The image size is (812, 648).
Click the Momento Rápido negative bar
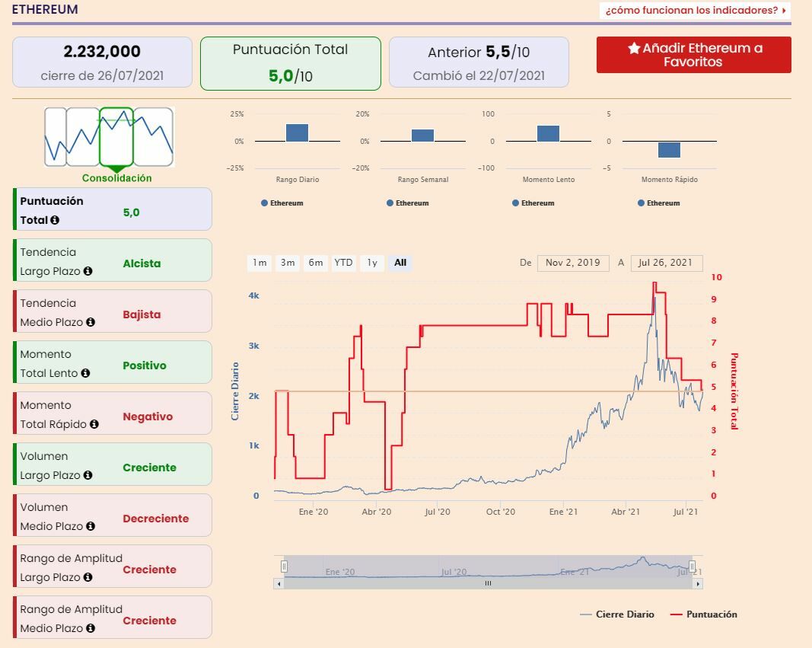669,149
